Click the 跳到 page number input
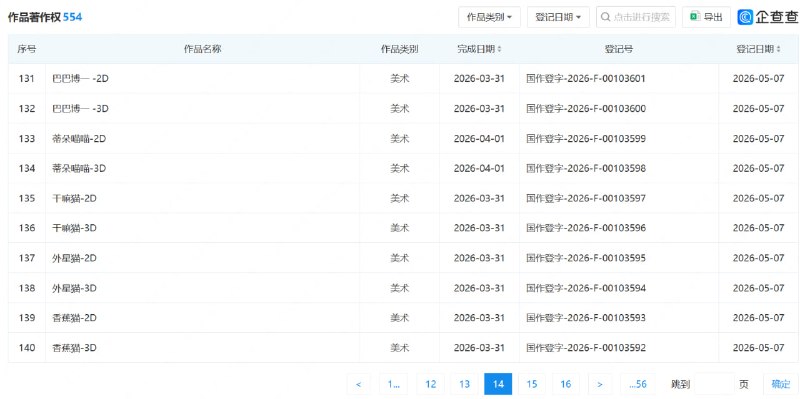 [x=714, y=384]
